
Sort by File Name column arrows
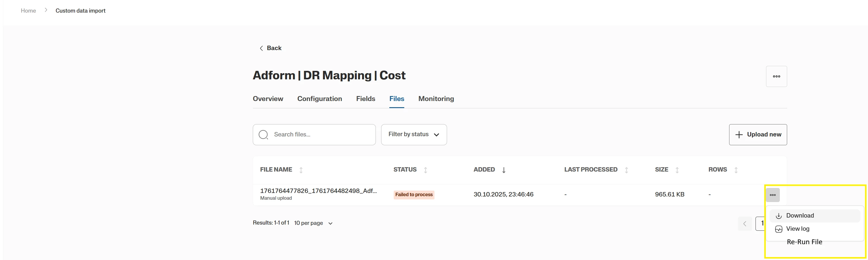pyautogui.click(x=301, y=170)
